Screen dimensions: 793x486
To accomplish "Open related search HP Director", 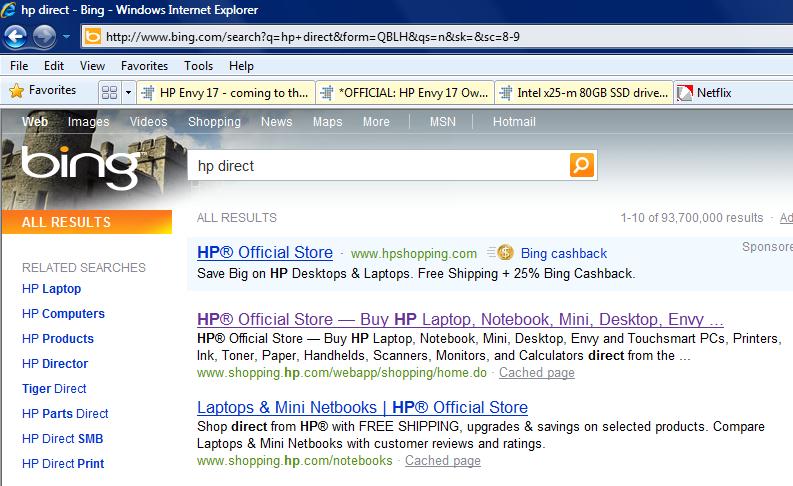I will coord(55,364).
